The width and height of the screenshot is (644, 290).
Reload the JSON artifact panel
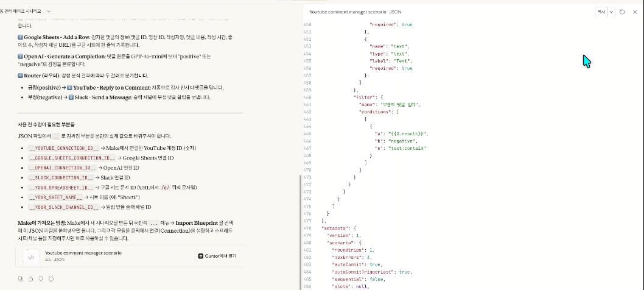622,12
